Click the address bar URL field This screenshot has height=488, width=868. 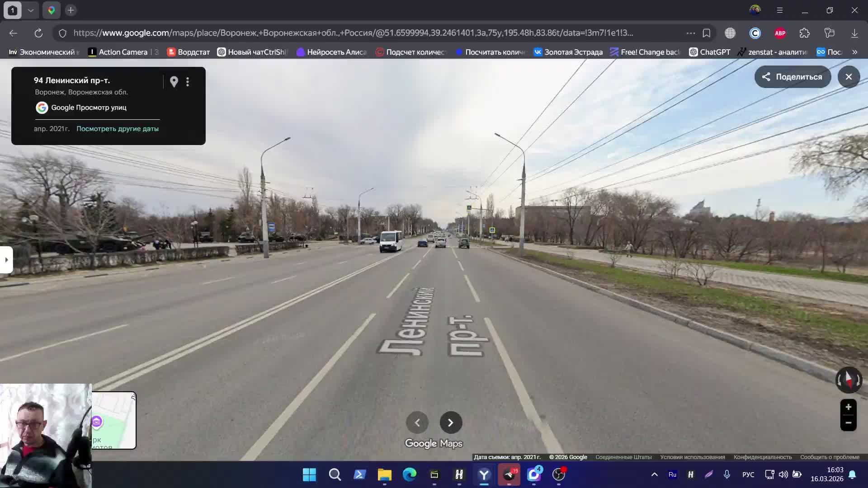[353, 33]
